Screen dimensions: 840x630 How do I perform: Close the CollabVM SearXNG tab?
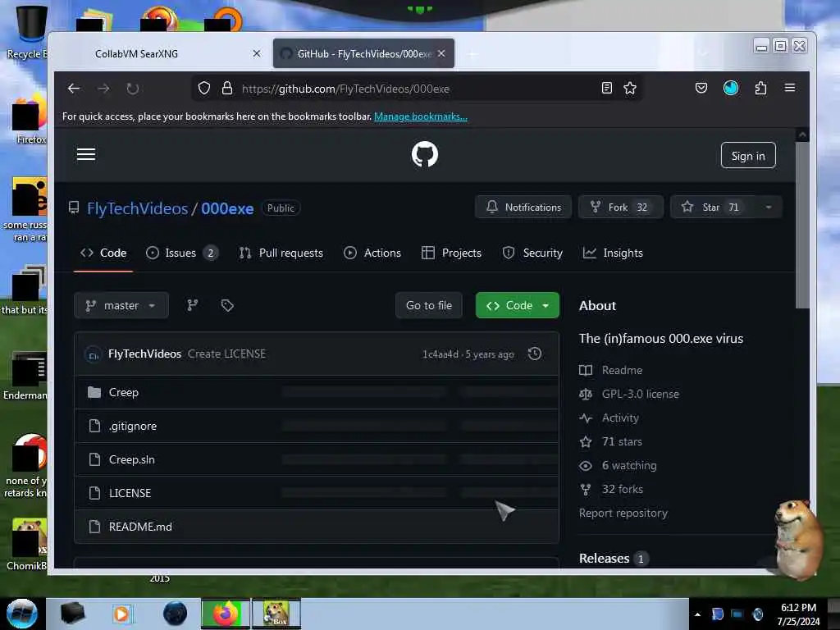(x=257, y=53)
